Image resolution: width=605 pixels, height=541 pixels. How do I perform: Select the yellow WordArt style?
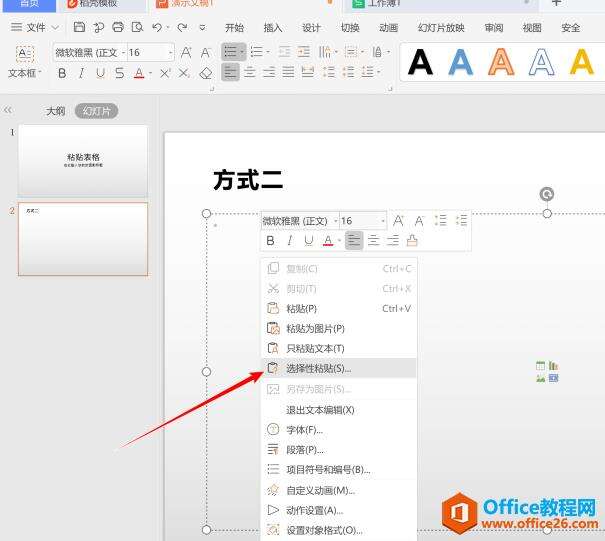(581, 62)
